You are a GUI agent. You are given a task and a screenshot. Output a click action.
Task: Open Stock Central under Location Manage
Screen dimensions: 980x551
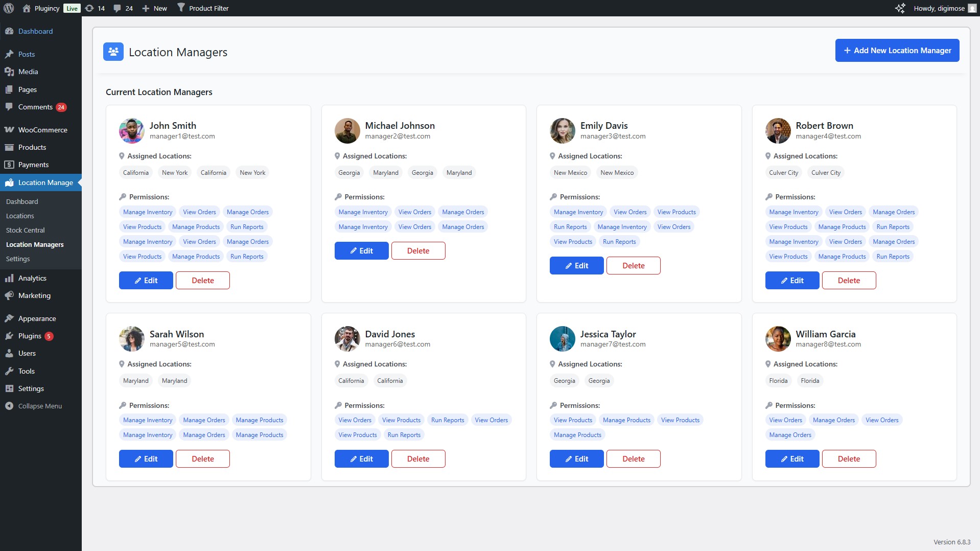pyautogui.click(x=25, y=230)
